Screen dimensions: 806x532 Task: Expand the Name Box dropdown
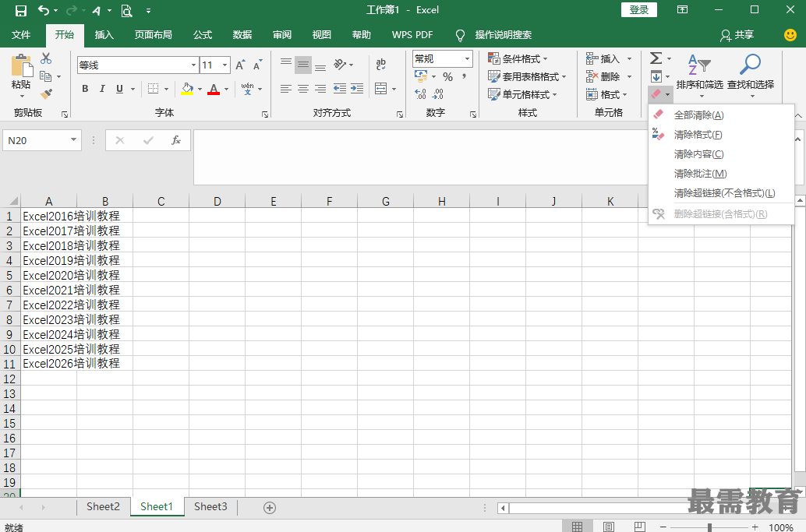(73, 140)
